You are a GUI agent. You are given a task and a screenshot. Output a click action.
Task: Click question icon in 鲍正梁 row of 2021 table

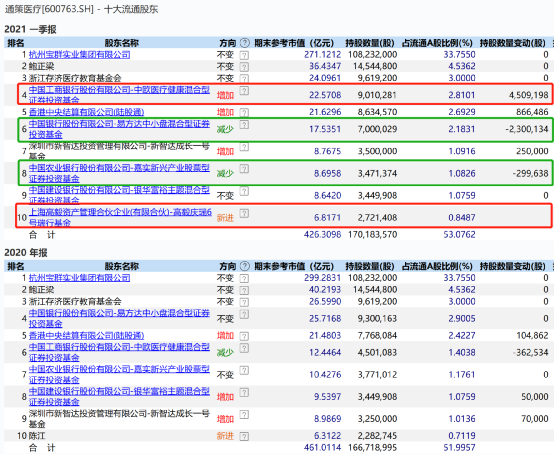244,67
